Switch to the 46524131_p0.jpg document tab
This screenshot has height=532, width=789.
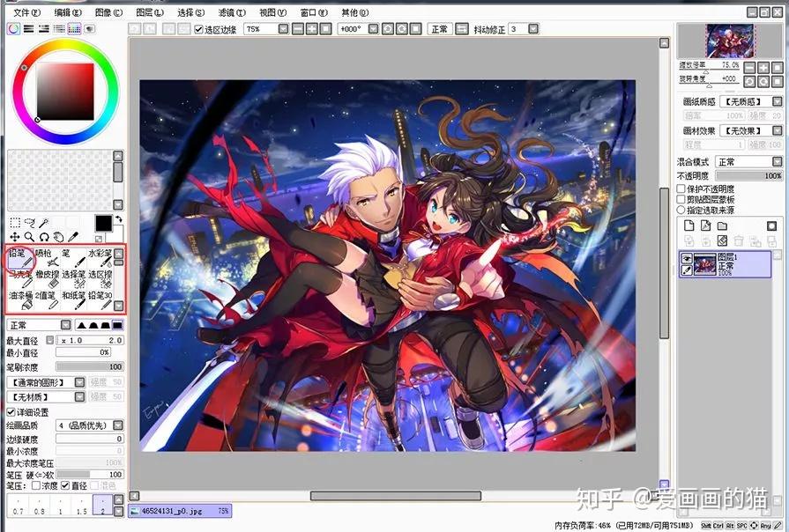180,511
